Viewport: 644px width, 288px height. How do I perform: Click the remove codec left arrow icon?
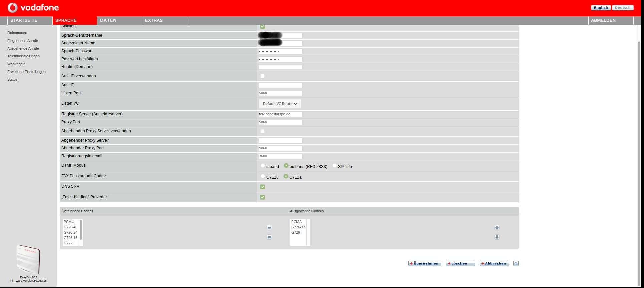(x=269, y=237)
